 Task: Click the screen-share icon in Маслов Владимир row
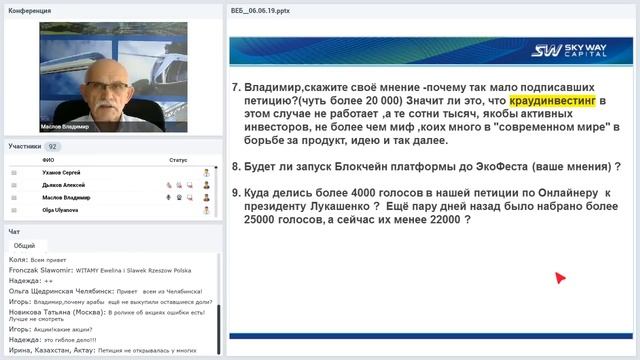coord(190,198)
